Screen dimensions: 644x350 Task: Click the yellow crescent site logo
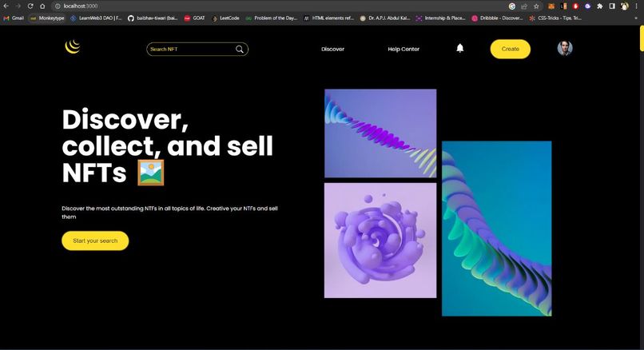[73, 47]
